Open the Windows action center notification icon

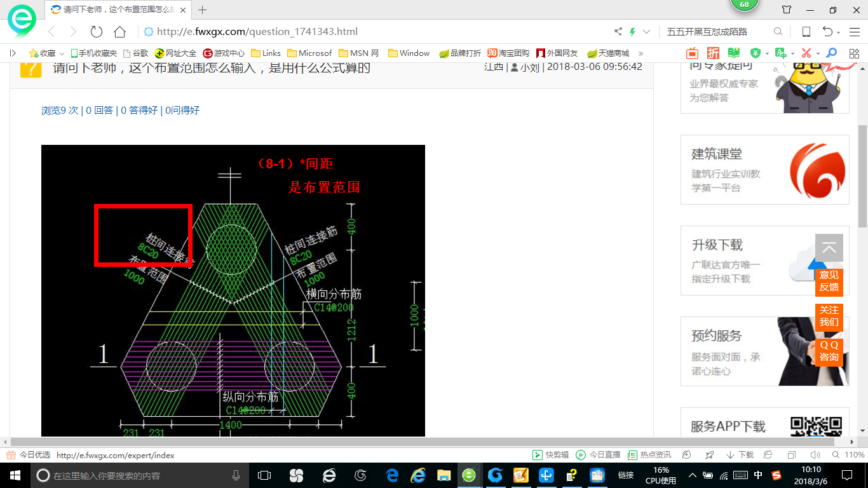click(847, 475)
